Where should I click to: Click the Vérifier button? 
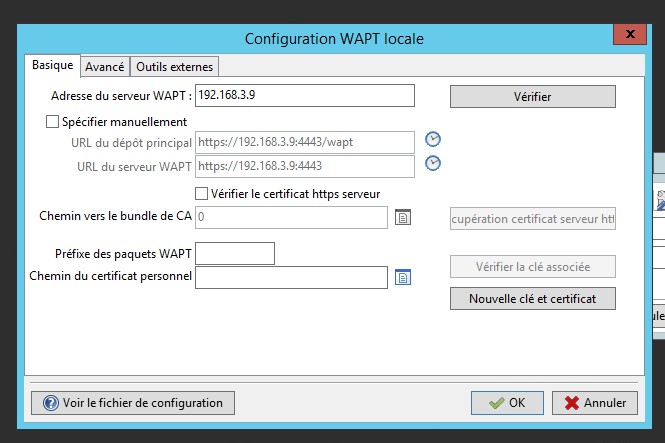coord(533,97)
